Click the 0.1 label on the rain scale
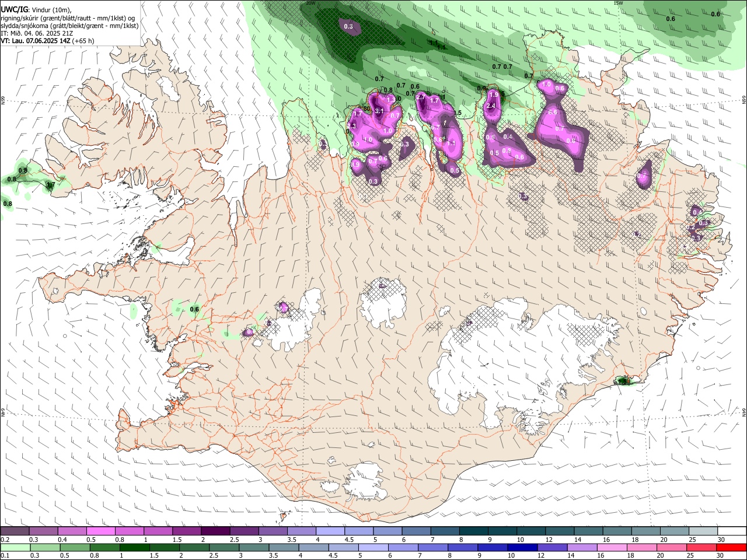747x560 pixels. (x=5, y=556)
